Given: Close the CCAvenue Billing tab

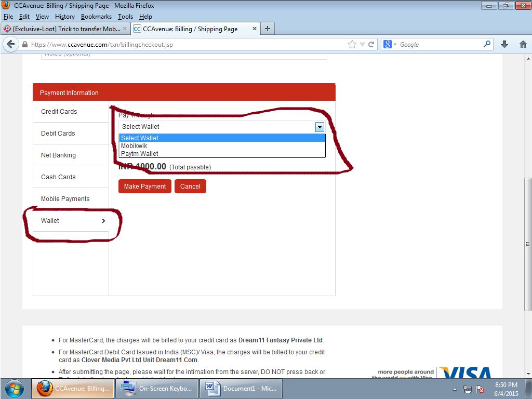Looking at the screenshot, I should [254, 29].
